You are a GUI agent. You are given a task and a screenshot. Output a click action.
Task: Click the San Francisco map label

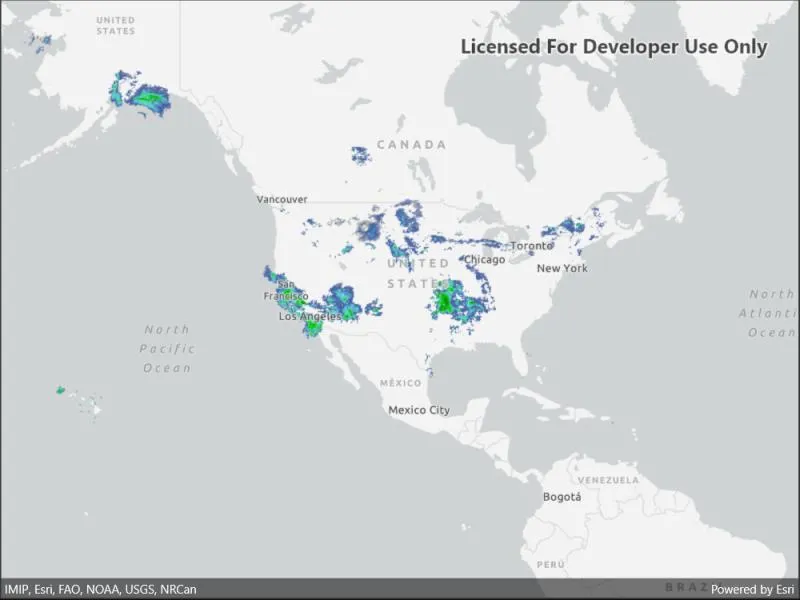(286, 290)
